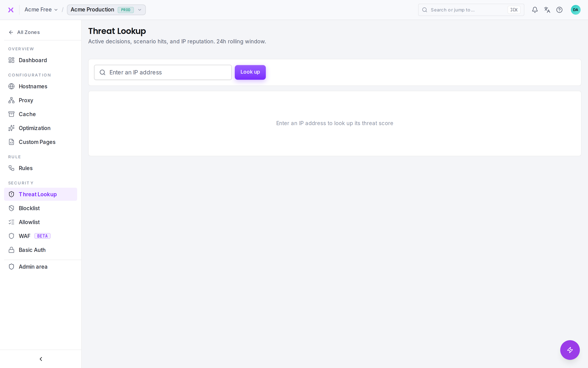Click the top bar search magnifier icon

coord(424,10)
